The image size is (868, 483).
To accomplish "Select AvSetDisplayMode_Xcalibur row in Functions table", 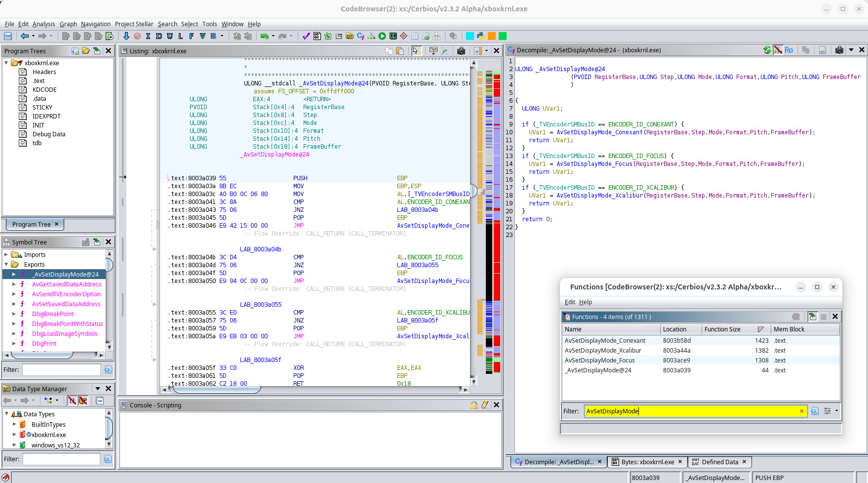I will pyautogui.click(x=701, y=351).
